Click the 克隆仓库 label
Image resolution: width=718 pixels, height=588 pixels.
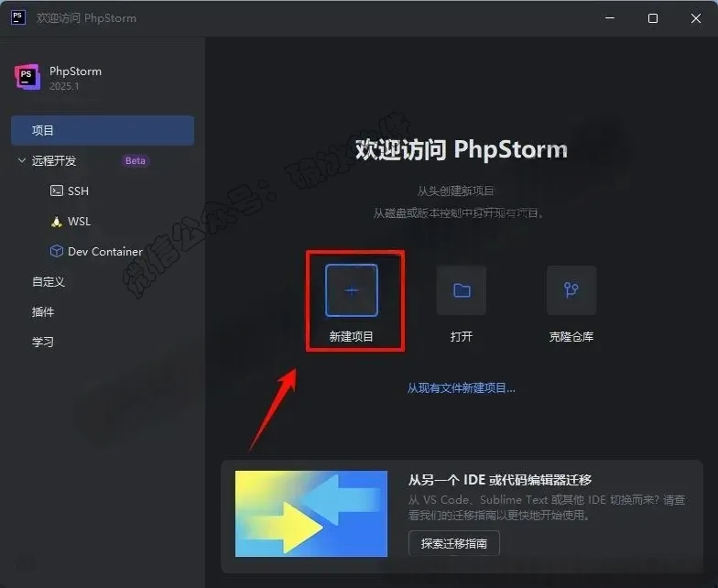571,337
